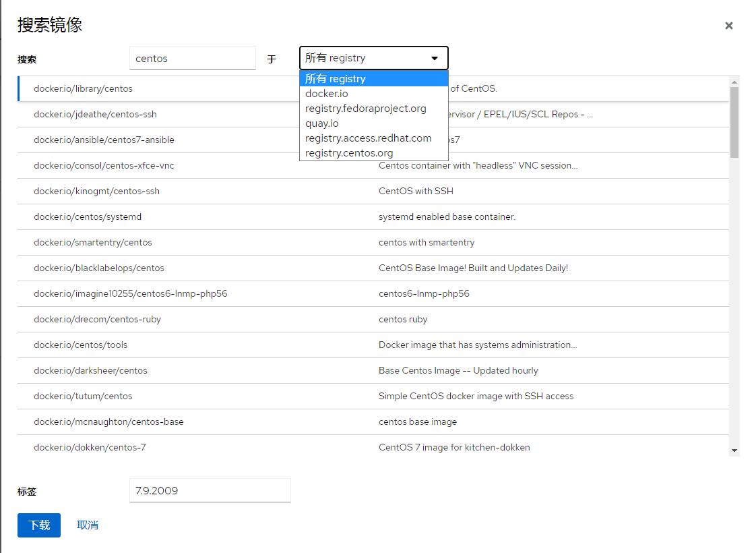Select docker.io/consol/centos-xfce-vnc row
756x553 pixels.
pos(373,165)
